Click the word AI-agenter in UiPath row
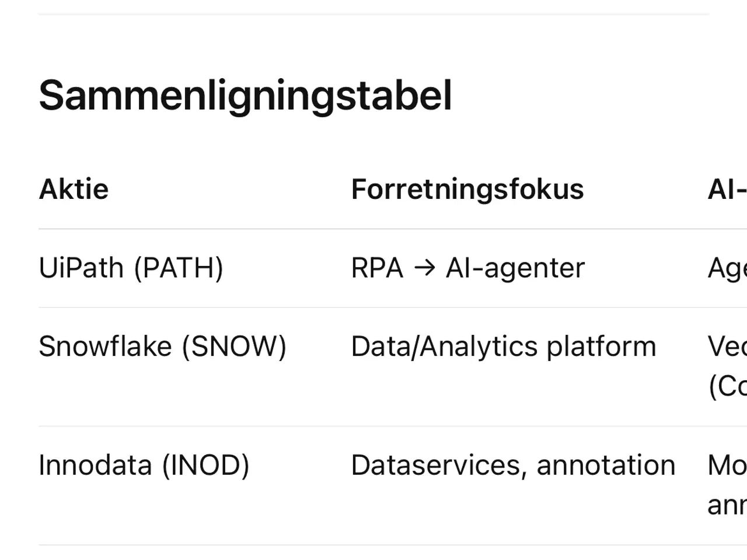 (x=515, y=268)
